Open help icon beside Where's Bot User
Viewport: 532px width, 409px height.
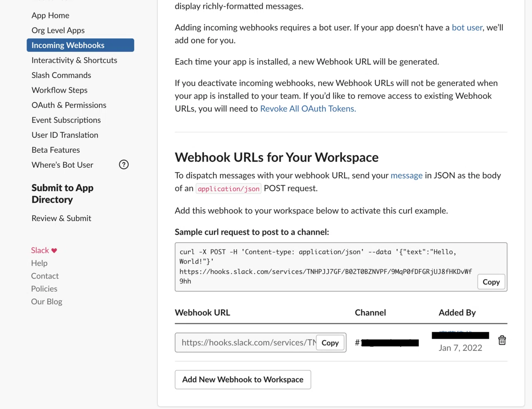124,164
